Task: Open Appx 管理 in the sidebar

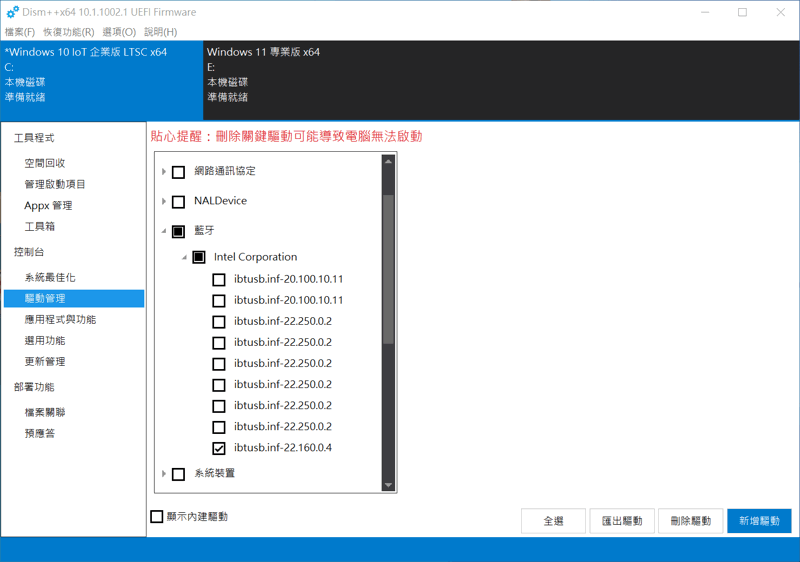Action: tap(48, 206)
